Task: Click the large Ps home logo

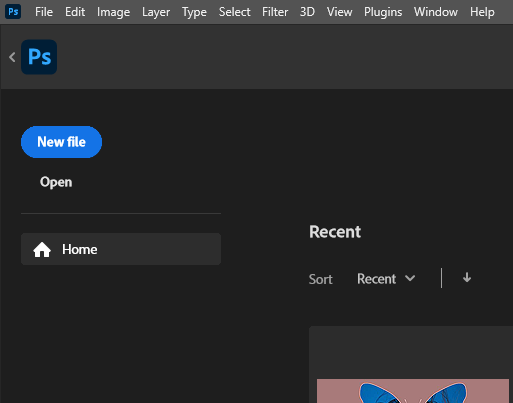Action: click(39, 57)
